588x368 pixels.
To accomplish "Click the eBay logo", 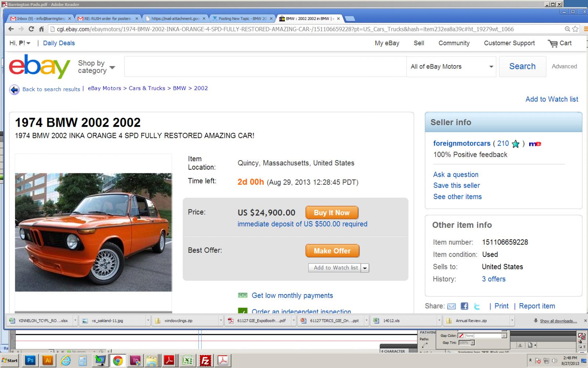I will coord(39,67).
